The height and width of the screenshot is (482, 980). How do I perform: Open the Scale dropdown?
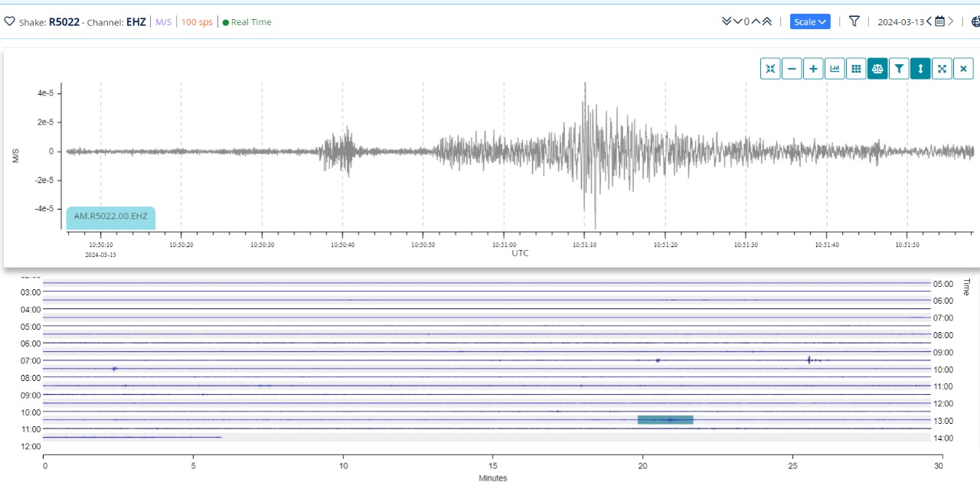coord(810,22)
